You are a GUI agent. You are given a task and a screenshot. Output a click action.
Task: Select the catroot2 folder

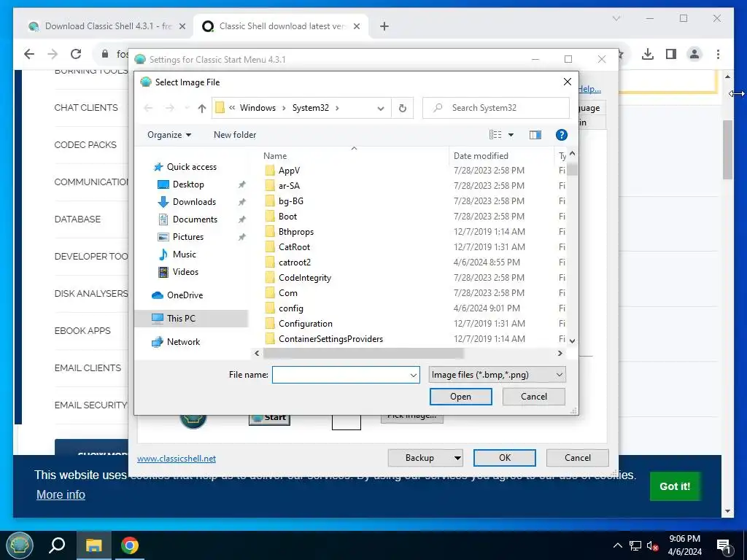tap(295, 262)
